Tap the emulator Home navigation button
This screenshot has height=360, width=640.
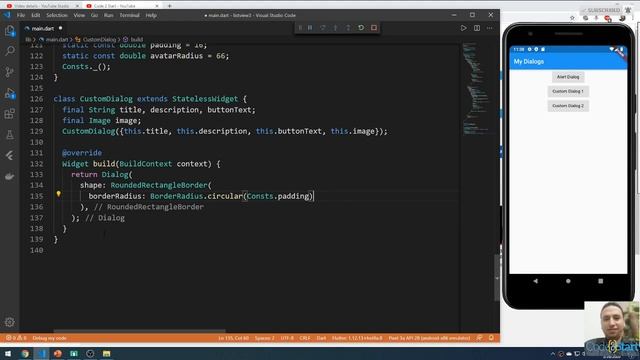click(568, 281)
